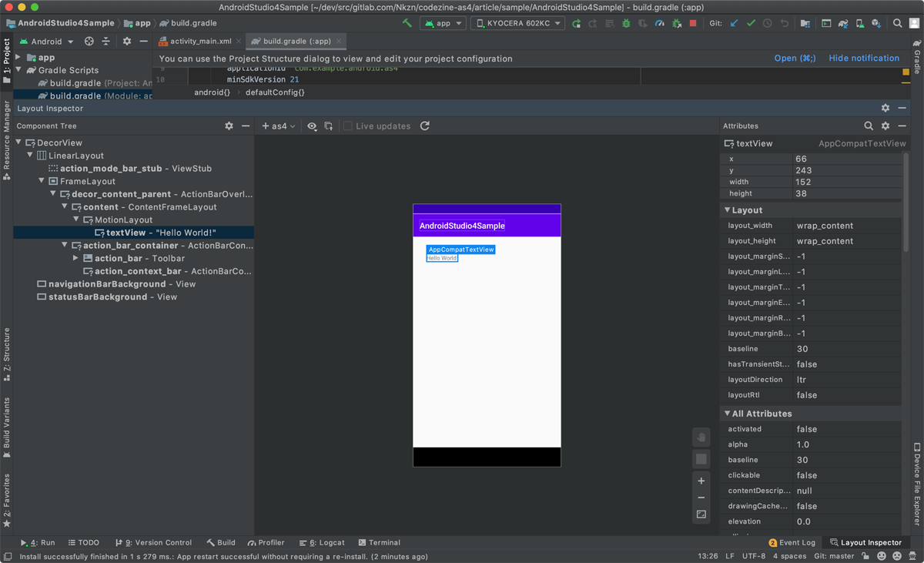The image size is (924, 563).
Task: Click the Git: master branch widget
Action: (834, 556)
